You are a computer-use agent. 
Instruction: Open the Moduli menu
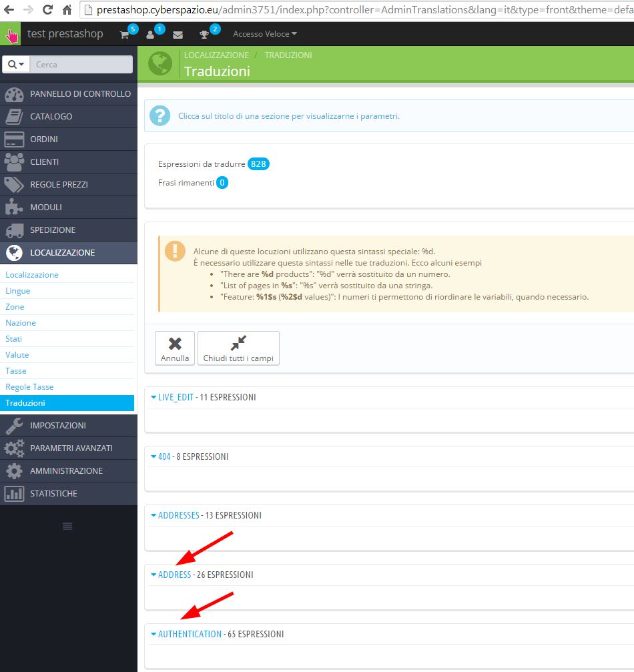point(69,208)
